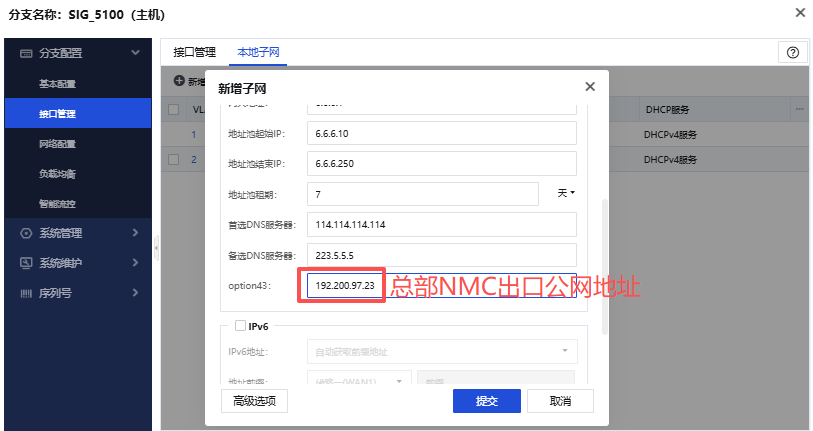The height and width of the screenshot is (431, 813).
Task: Expand the 系统管理 menu section
Action: point(135,233)
